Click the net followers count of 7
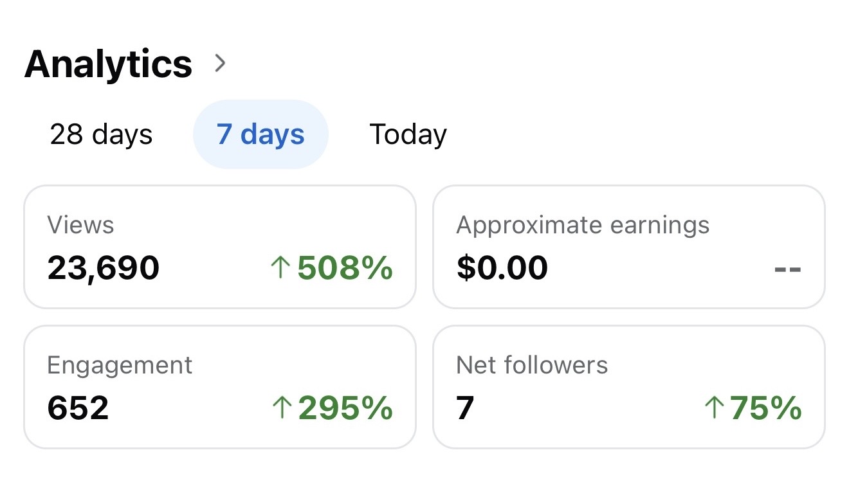 pos(465,408)
